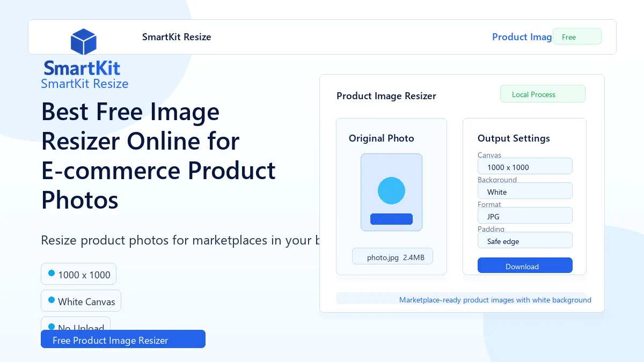Click the Product Image Resizer panel title
This screenshot has width=644, height=362.
[x=386, y=96]
